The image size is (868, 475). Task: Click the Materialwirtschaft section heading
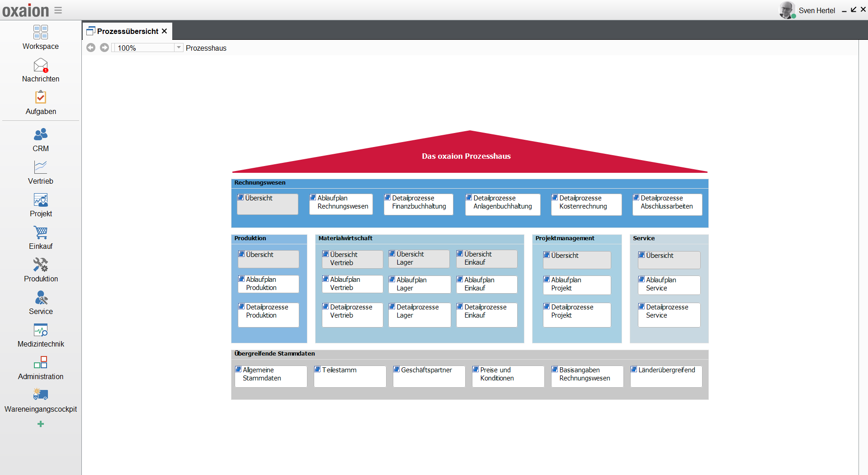[345, 238]
